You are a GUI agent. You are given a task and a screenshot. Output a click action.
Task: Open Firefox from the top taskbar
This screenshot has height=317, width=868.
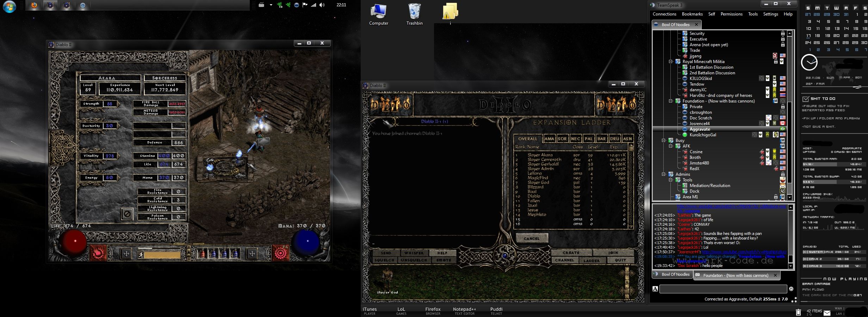click(34, 5)
